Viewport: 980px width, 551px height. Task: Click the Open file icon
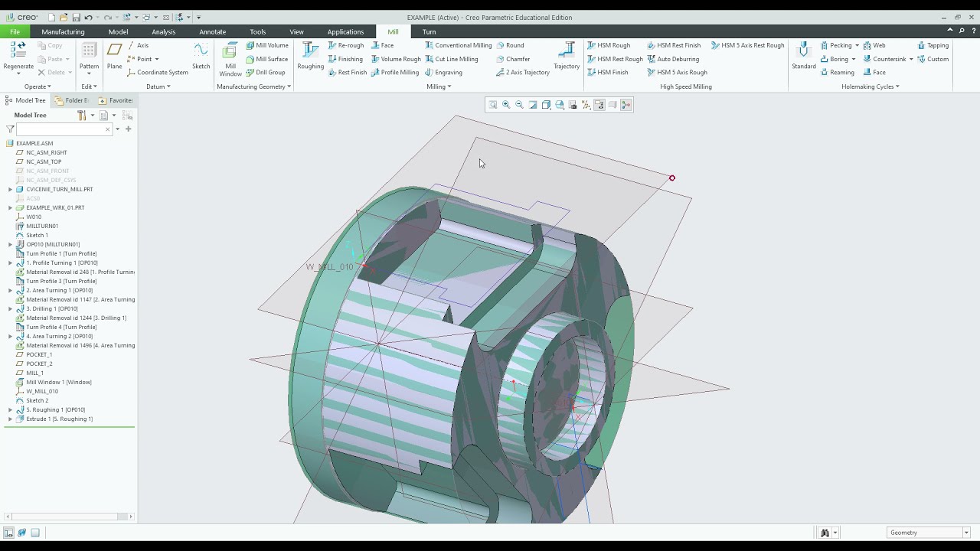coord(64,17)
